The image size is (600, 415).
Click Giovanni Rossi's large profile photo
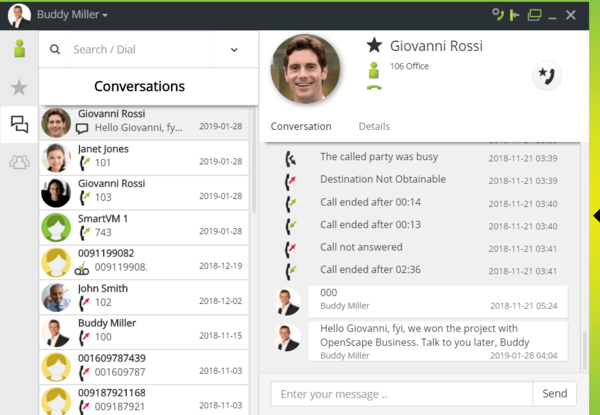(305, 70)
